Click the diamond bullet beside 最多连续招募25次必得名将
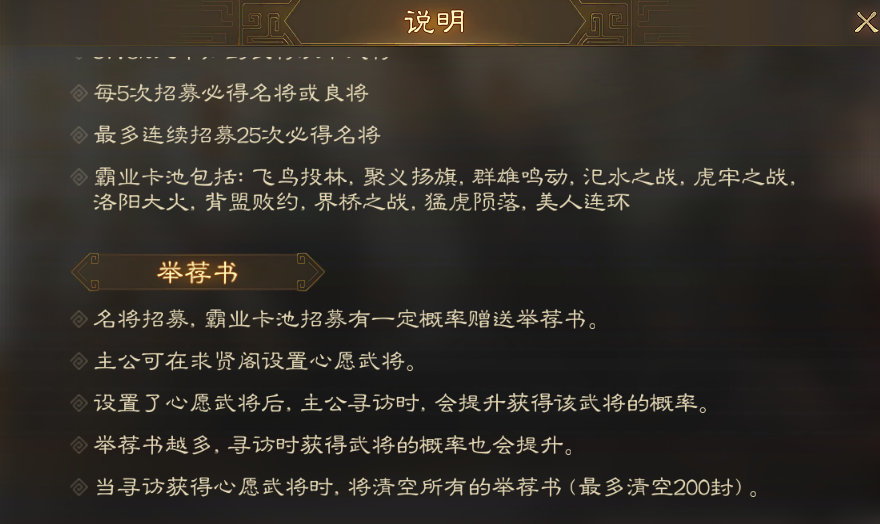The height and width of the screenshot is (524, 880). (79, 134)
